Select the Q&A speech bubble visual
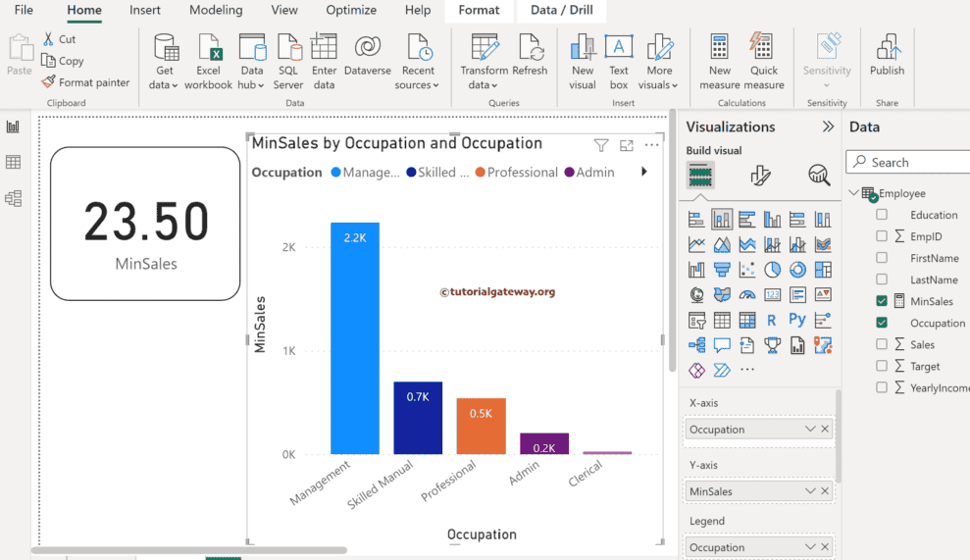Image resolution: width=970 pixels, height=560 pixels. [x=722, y=344]
